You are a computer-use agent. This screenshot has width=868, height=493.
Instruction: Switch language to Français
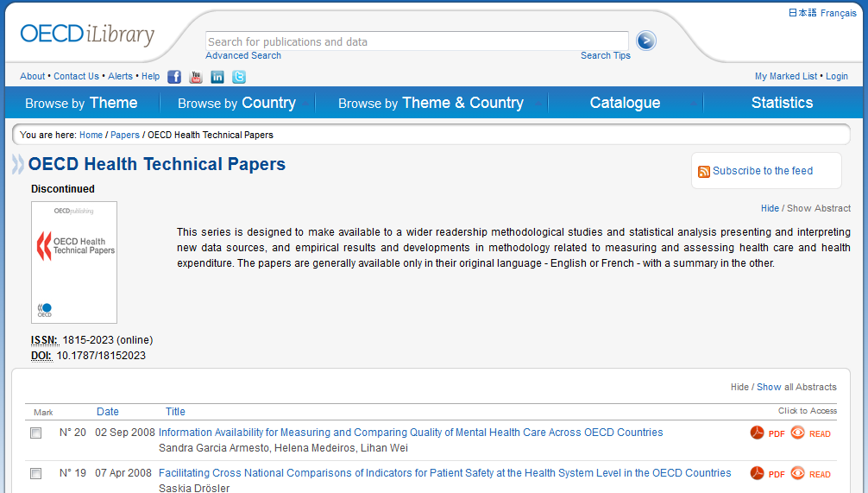[839, 13]
